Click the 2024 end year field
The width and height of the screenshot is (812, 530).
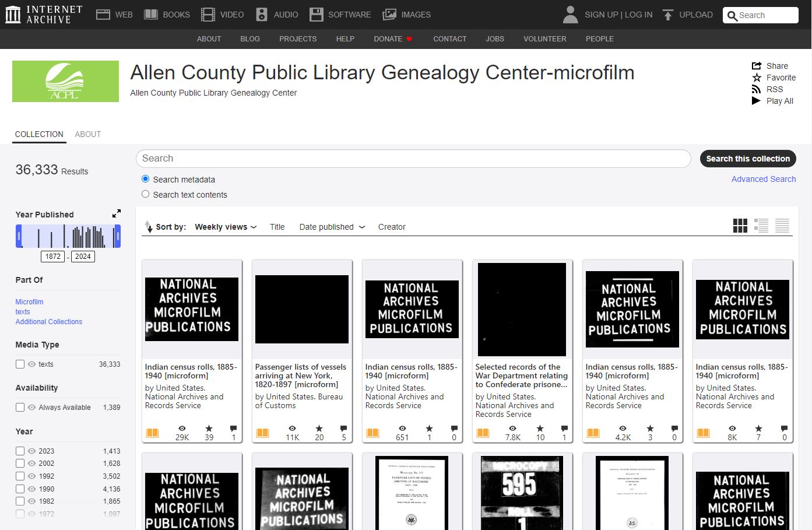(x=83, y=257)
